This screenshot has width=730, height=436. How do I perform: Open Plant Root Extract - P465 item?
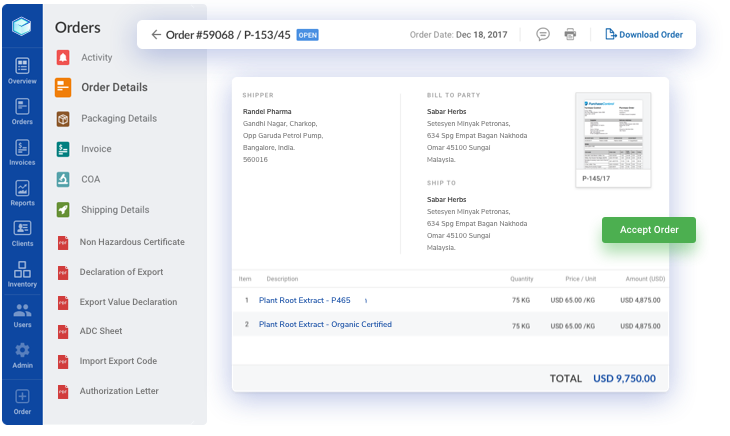click(304, 300)
